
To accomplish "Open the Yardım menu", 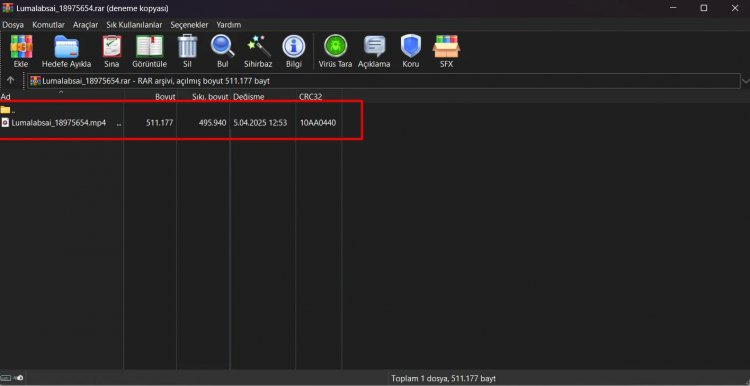I will 229,25.
